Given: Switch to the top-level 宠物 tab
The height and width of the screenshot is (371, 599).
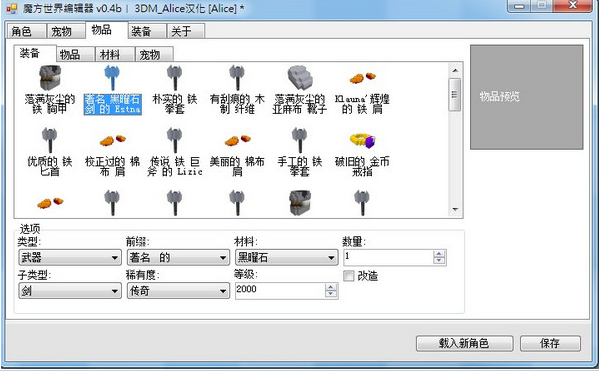Looking at the screenshot, I should pos(65,31).
